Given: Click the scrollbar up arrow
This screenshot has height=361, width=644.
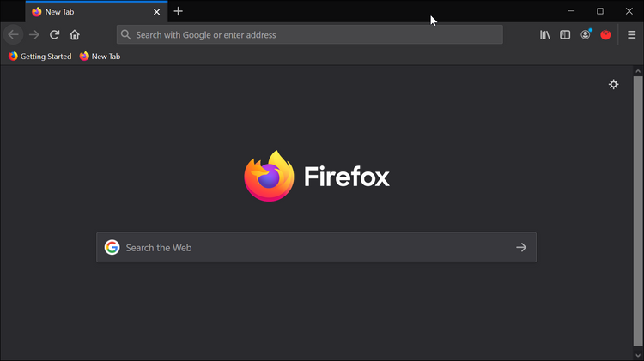Looking at the screenshot, I should coord(638,71).
